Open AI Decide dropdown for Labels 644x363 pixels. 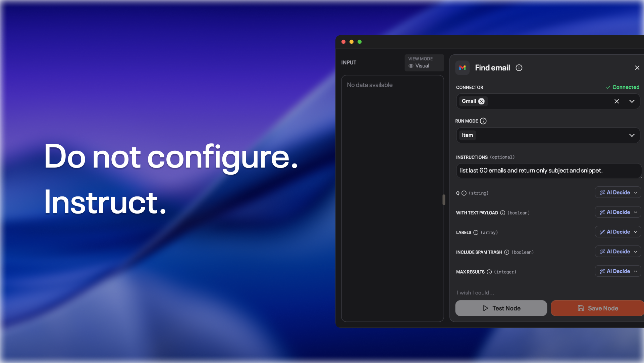618,232
